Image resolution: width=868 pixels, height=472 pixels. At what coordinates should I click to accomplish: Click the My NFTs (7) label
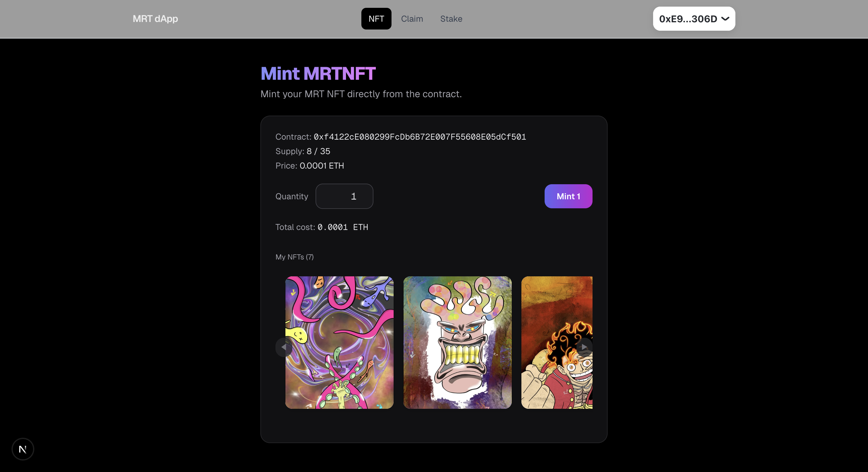294,257
